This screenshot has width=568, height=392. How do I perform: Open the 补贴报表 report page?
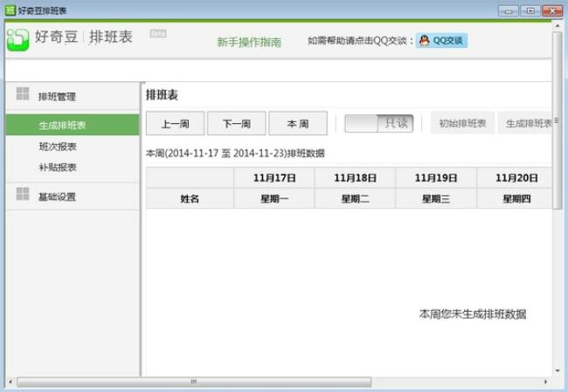pos(58,167)
